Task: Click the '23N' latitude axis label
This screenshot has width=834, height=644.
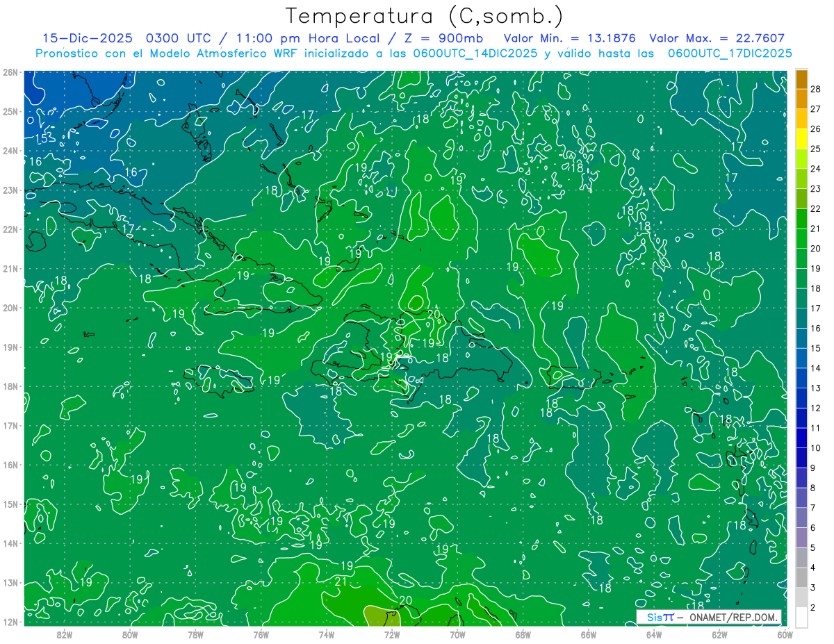Action: (10, 190)
